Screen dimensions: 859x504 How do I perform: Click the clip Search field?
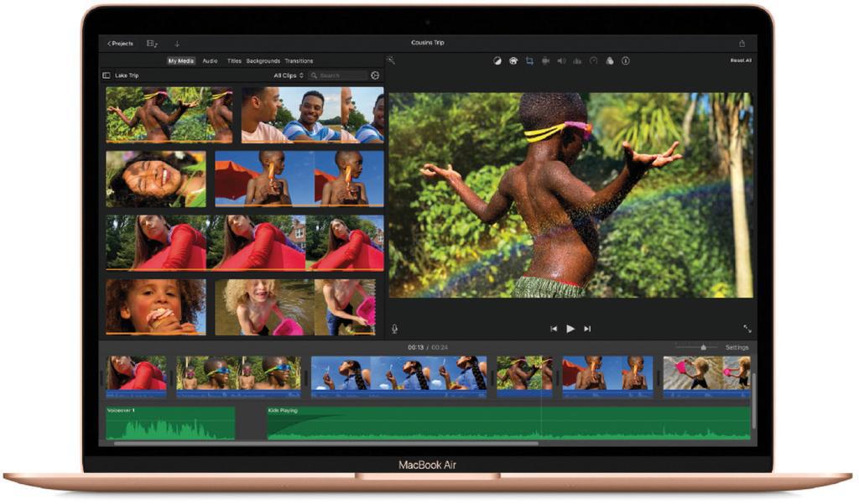(x=337, y=75)
